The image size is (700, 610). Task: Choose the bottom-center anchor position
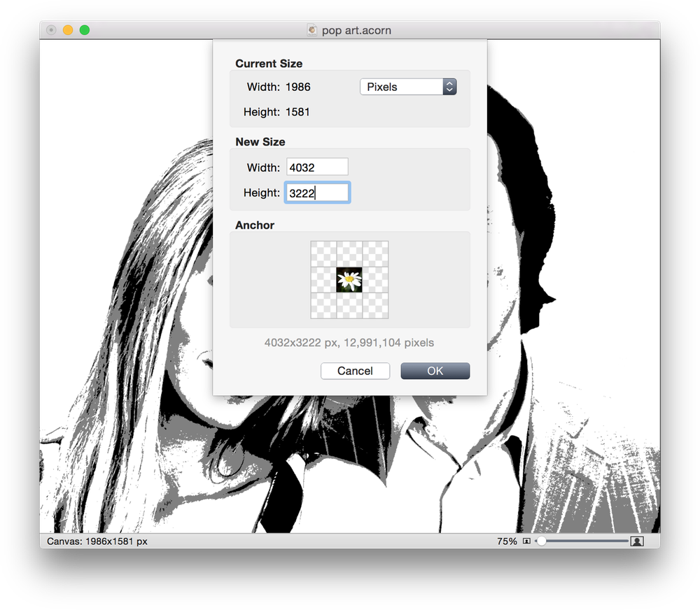pyautogui.click(x=349, y=304)
